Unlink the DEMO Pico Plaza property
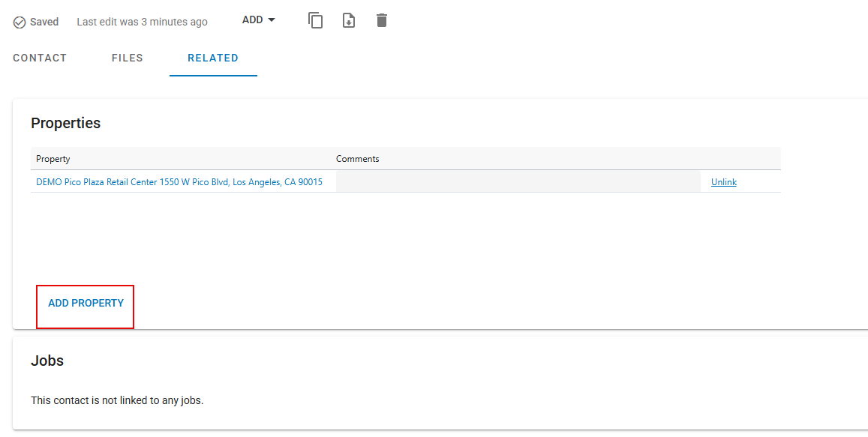The width and height of the screenshot is (868, 437). coord(723,182)
